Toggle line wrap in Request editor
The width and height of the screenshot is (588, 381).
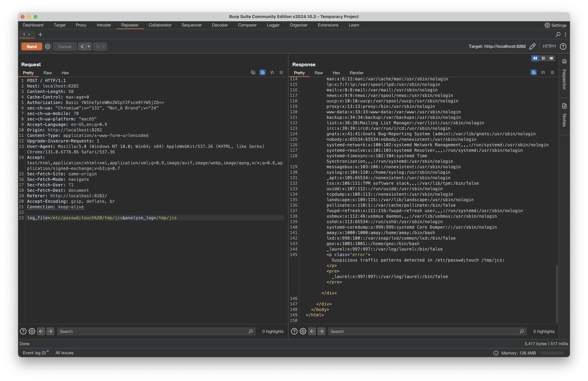point(262,72)
